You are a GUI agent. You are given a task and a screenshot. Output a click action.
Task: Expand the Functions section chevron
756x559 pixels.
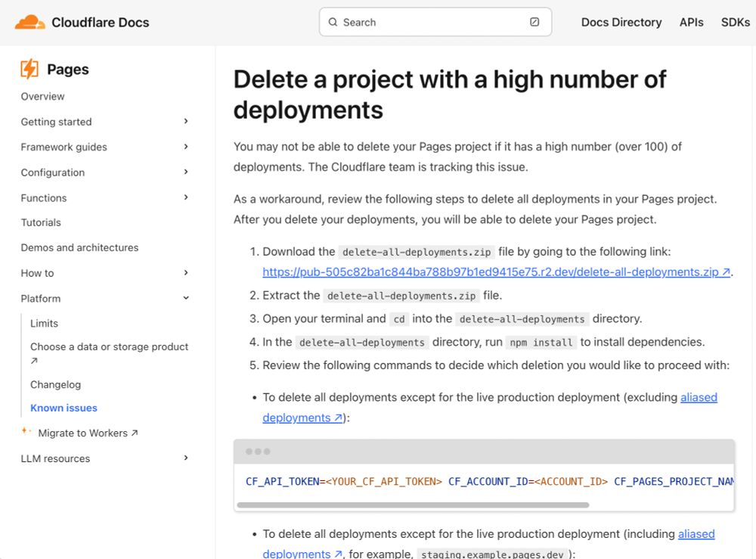[186, 197]
